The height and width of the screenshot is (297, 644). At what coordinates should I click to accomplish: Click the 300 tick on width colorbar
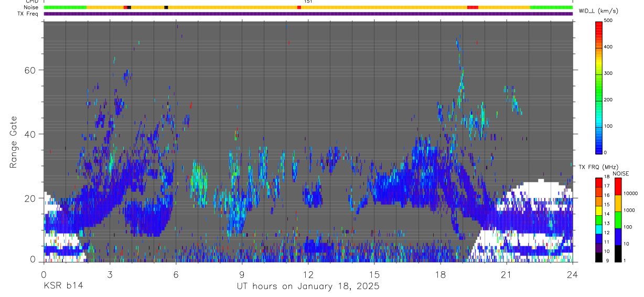click(x=609, y=73)
